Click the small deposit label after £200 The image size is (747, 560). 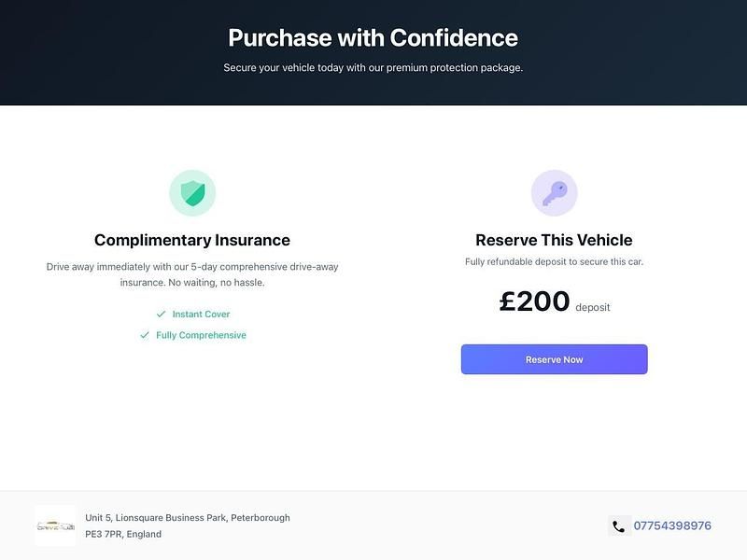[x=592, y=307]
